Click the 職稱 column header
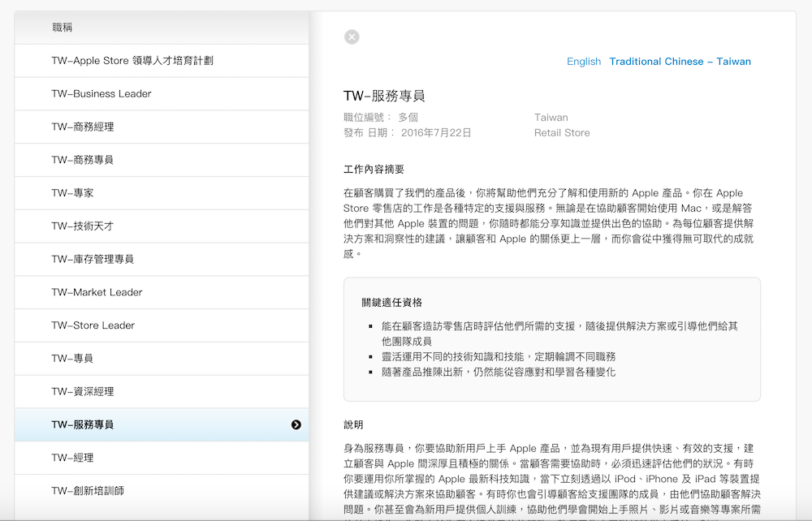The image size is (812, 521). [63, 28]
